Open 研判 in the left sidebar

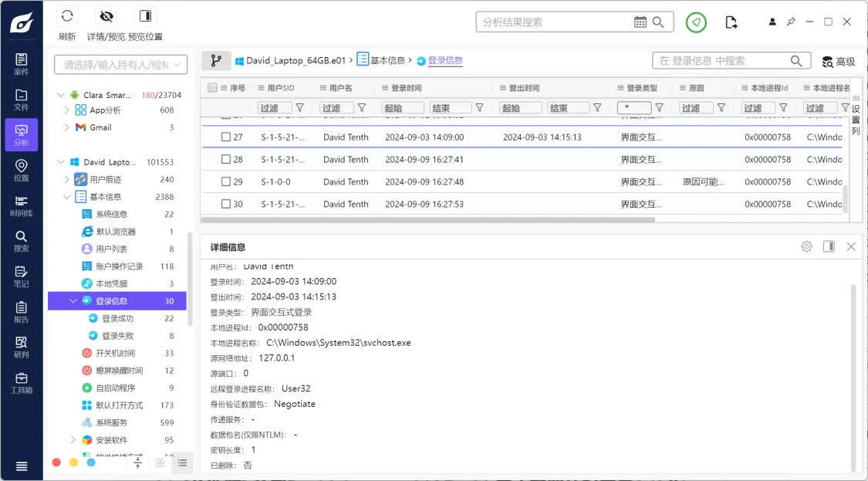point(21,347)
